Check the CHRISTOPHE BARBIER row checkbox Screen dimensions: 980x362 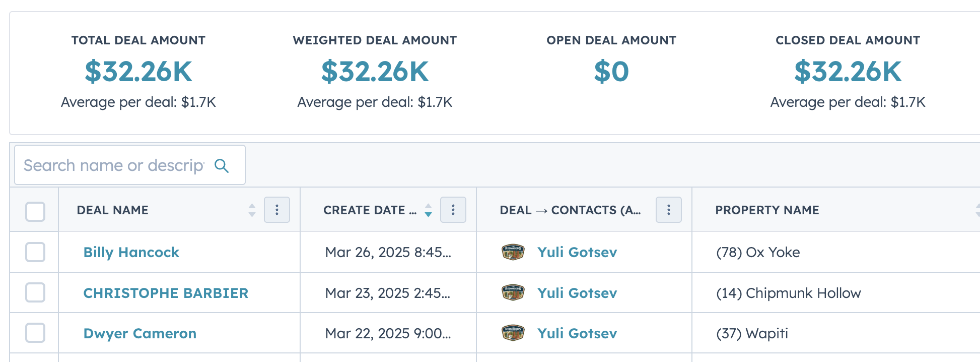tap(35, 292)
